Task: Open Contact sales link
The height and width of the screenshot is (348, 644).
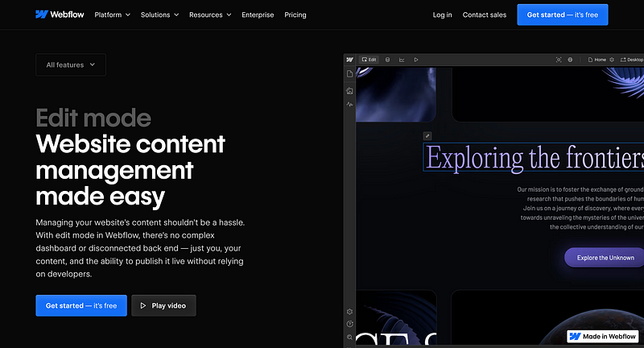Action: (485, 14)
